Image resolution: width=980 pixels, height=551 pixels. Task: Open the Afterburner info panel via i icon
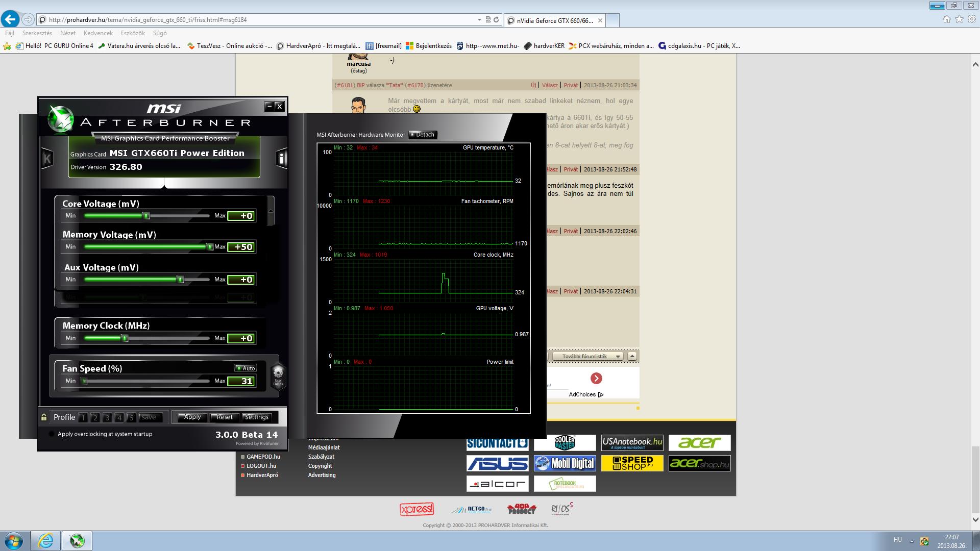[281, 159]
